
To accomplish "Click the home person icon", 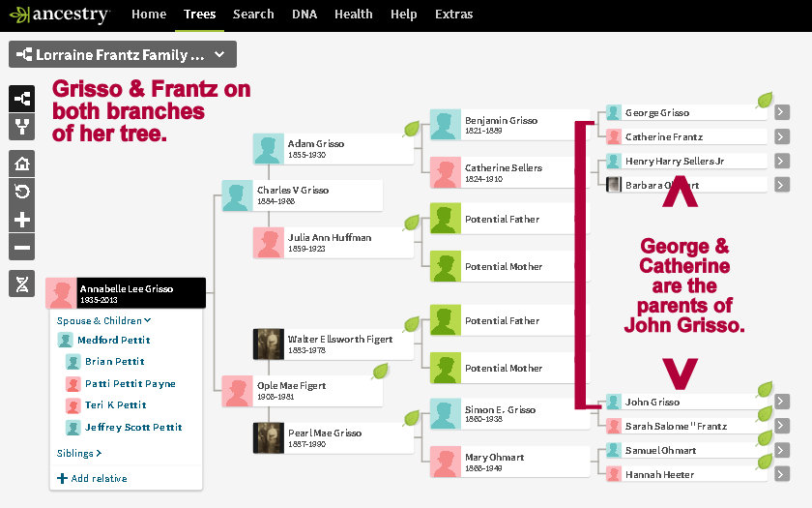I will click(x=22, y=163).
